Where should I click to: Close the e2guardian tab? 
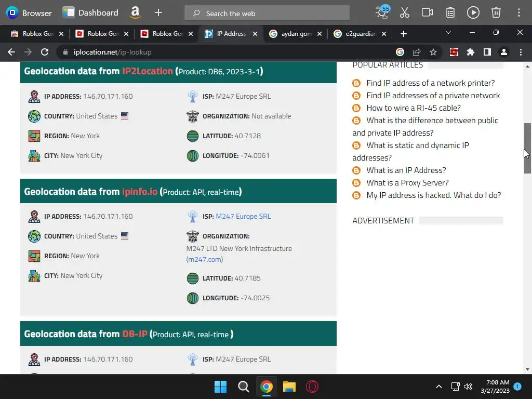pos(384,34)
